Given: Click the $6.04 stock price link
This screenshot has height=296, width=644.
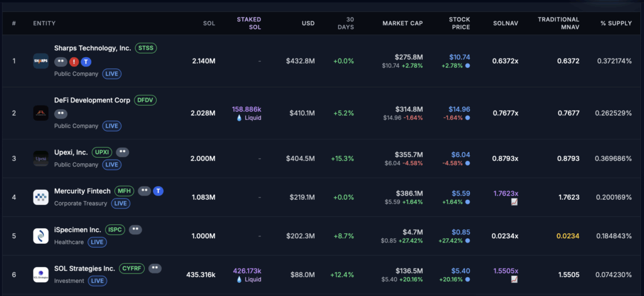Looking at the screenshot, I should pyautogui.click(x=461, y=155).
